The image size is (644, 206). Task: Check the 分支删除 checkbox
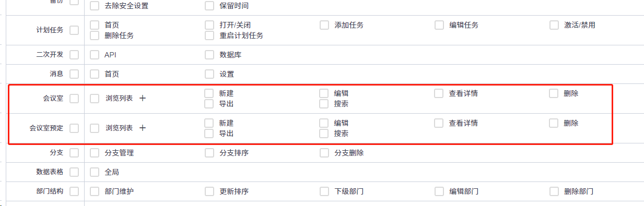click(324, 153)
